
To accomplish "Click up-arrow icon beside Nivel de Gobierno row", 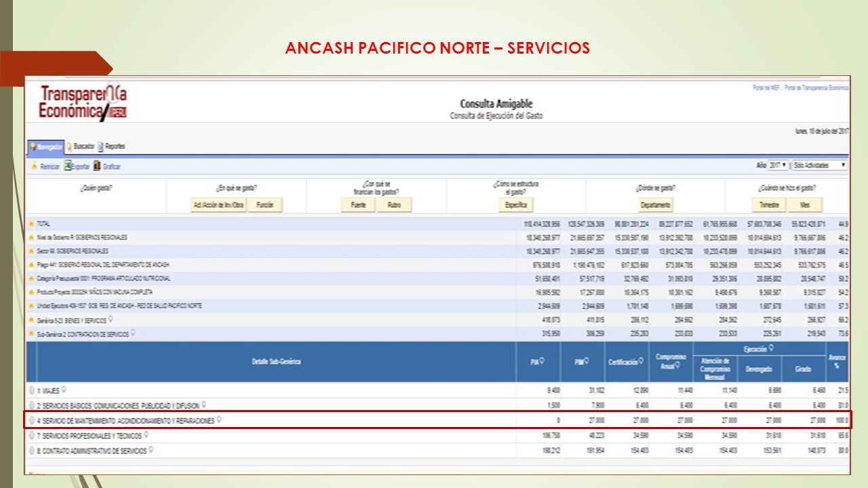I will pos(31,237).
